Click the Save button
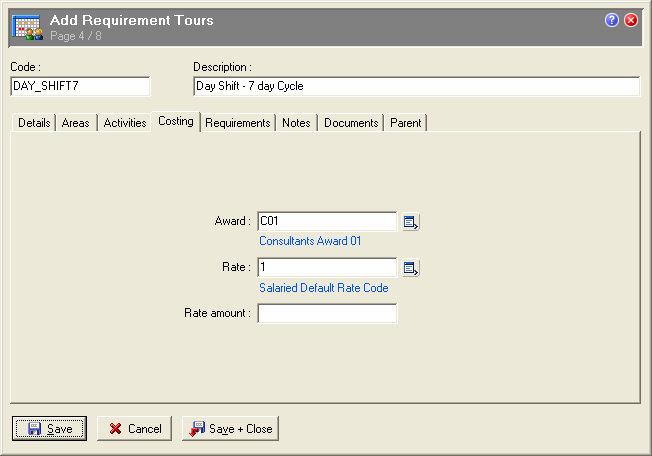This screenshot has height=456, width=652. [x=49, y=429]
